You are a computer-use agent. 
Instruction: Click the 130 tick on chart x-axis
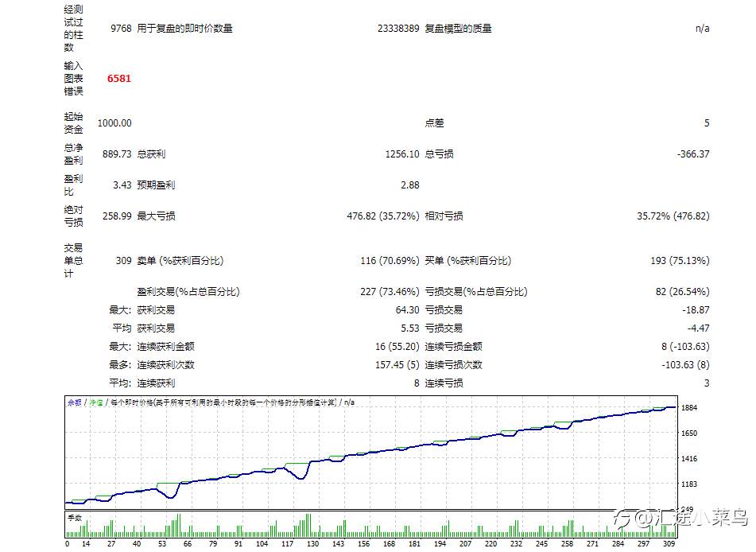(x=313, y=544)
